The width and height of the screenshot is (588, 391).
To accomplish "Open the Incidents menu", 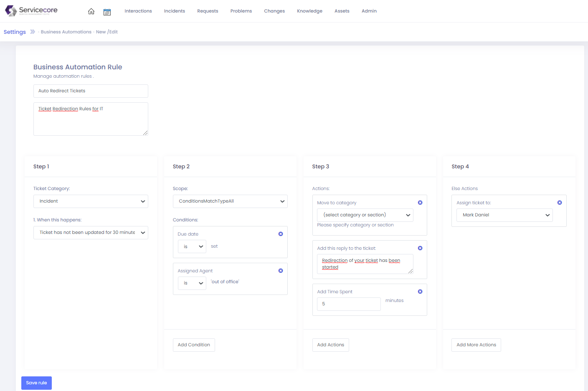I will 174,11.
